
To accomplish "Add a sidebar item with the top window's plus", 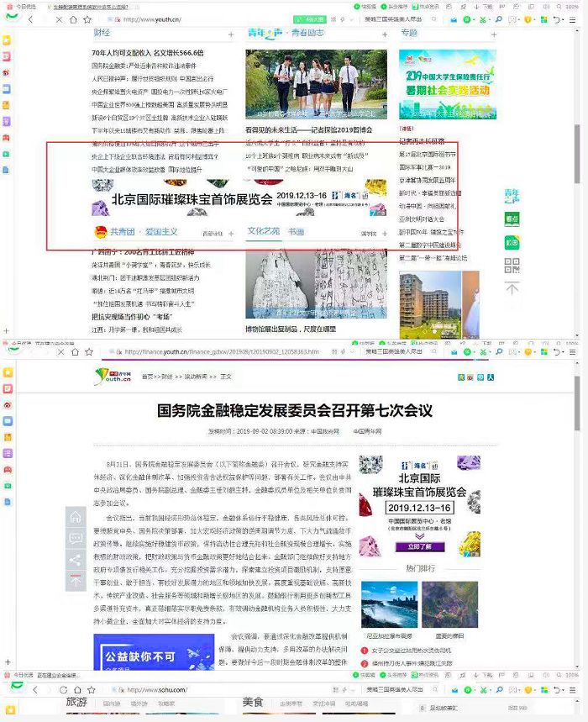I will pos(7,330).
